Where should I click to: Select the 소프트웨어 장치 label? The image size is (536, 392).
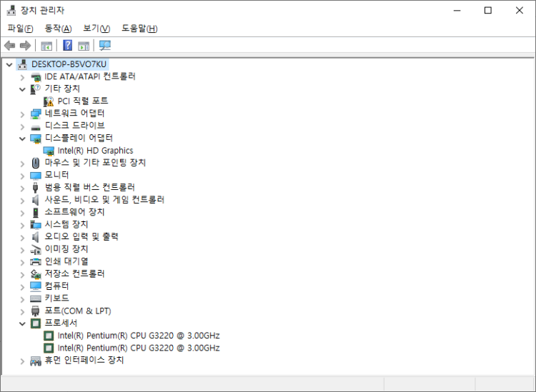74,212
